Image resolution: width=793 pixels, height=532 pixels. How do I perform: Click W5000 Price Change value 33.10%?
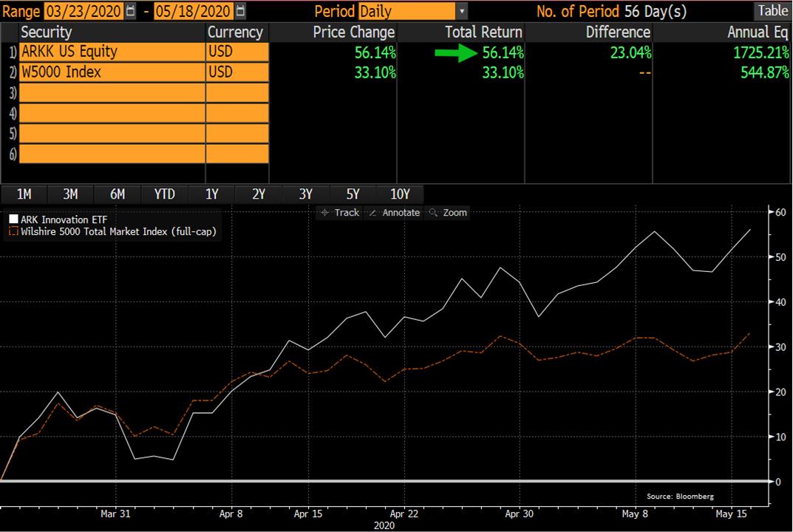[x=375, y=72]
